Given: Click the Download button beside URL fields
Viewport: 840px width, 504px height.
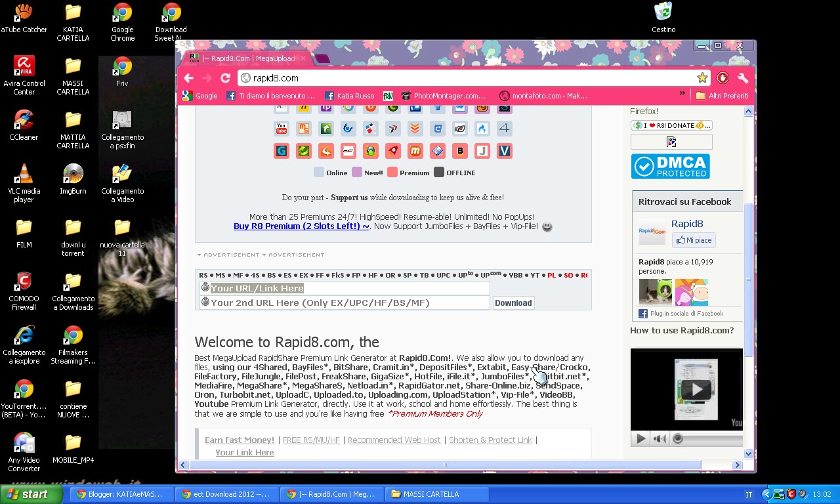Looking at the screenshot, I should click(513, 303).
